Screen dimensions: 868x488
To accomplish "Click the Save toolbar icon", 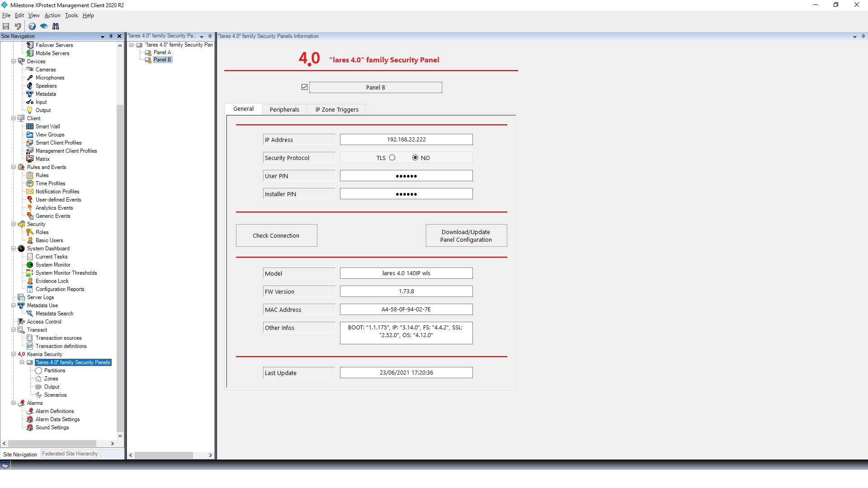I will (6, 26).
